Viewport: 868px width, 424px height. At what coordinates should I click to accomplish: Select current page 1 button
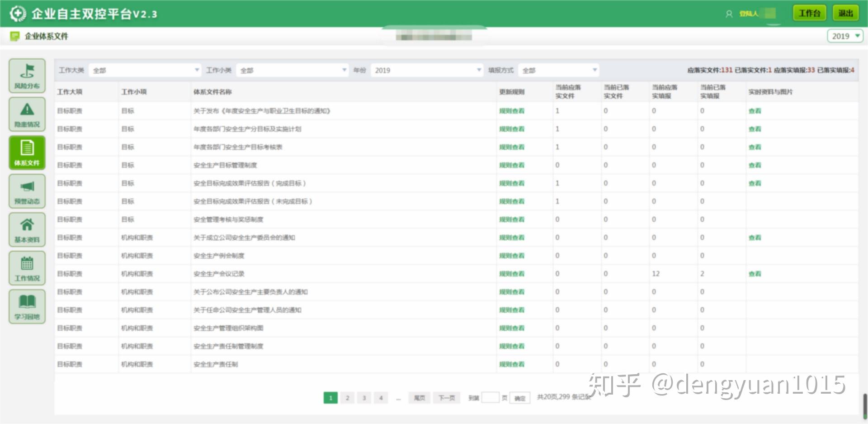click(x=330, y=398)
